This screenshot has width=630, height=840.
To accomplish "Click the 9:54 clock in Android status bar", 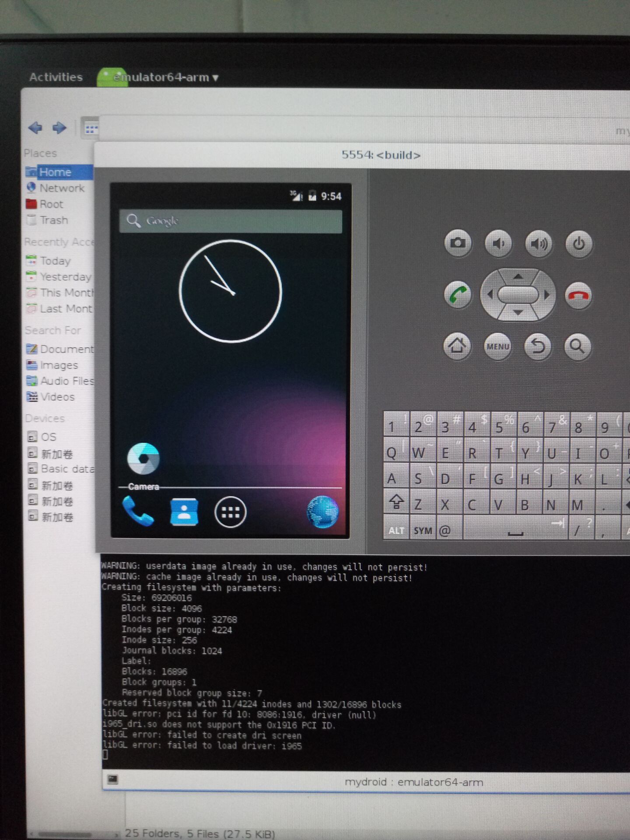I will coord(331,196).
